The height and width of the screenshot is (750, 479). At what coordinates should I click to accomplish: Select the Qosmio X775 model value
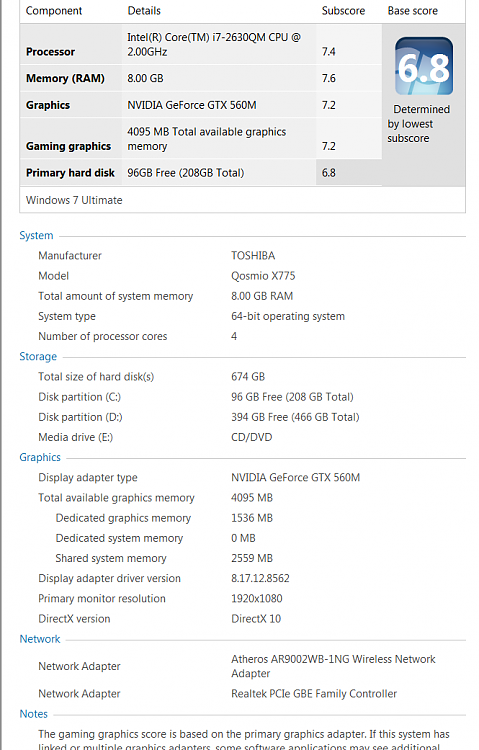click(263, 276)
